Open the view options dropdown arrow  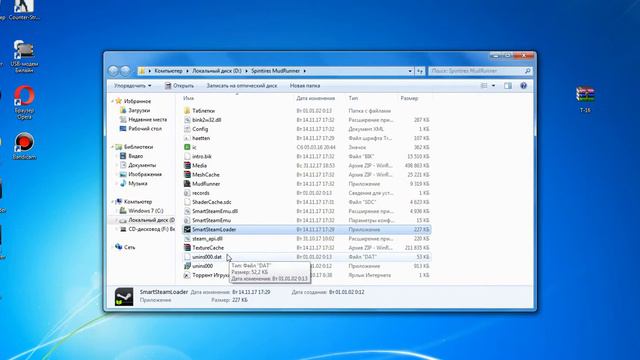(493, 86)
